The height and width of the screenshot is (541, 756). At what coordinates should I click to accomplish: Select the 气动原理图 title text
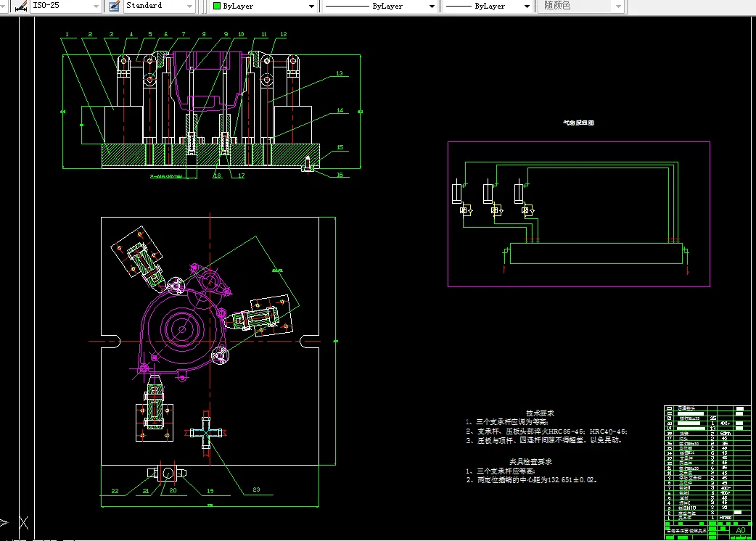pyautogui.click(x=578, y=124)
